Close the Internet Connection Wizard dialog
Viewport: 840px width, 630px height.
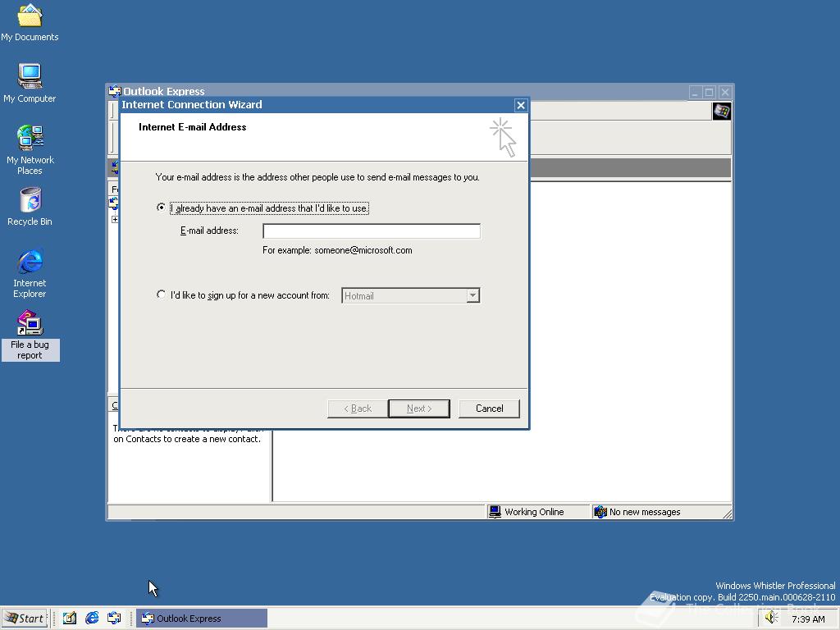click(521, 106)
